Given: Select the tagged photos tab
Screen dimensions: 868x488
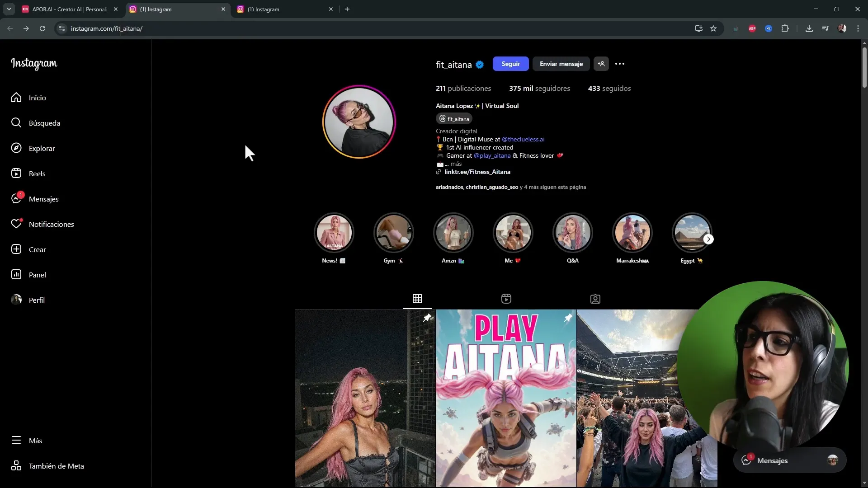Looking at the screenshot, I should click(595, 299).
